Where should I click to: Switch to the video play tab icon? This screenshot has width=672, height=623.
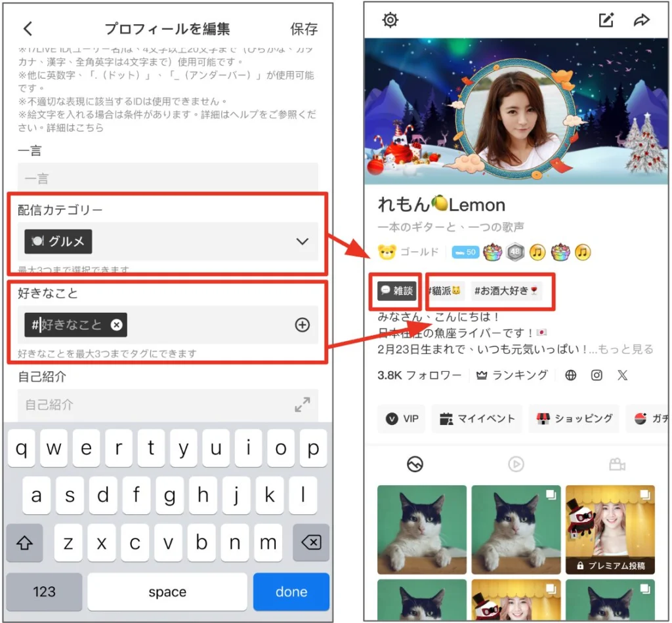(x=516, y=464)
